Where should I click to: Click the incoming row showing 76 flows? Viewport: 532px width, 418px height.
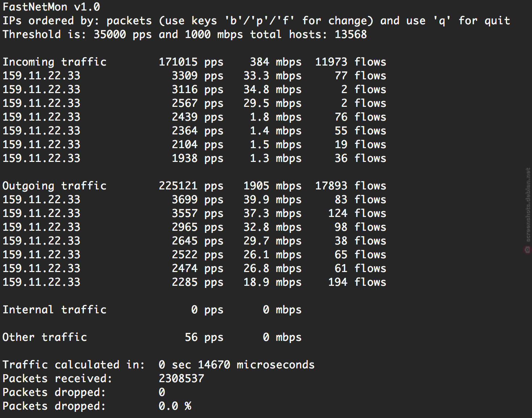tap(194, 117)
